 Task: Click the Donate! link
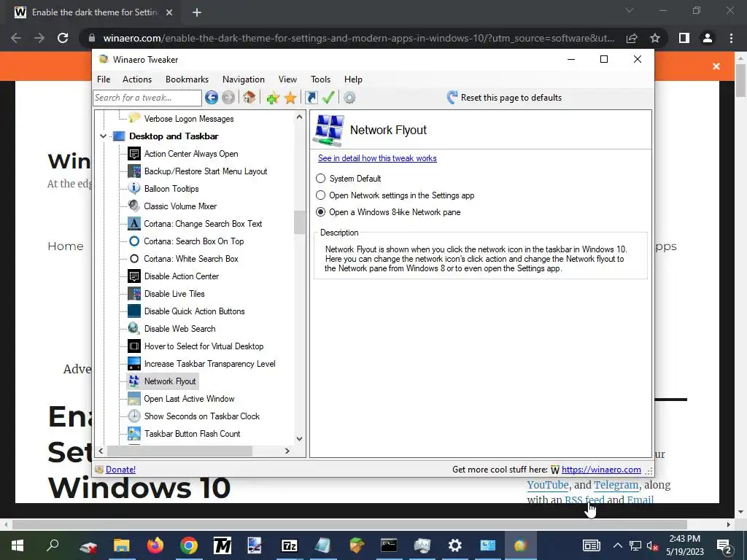pyautogui.click(x=120, y=470)
